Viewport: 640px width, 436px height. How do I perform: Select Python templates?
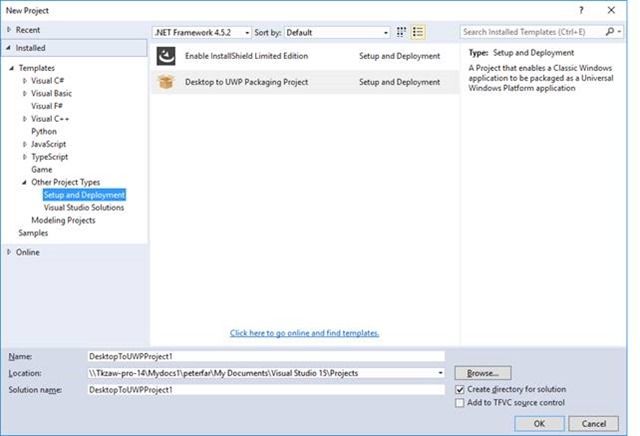(x=44, y=131)
